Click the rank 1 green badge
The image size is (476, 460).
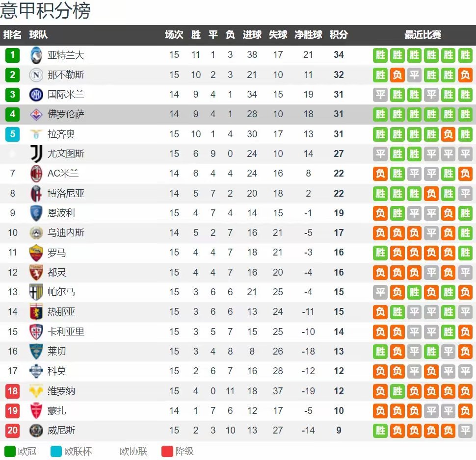click(13, 55)
